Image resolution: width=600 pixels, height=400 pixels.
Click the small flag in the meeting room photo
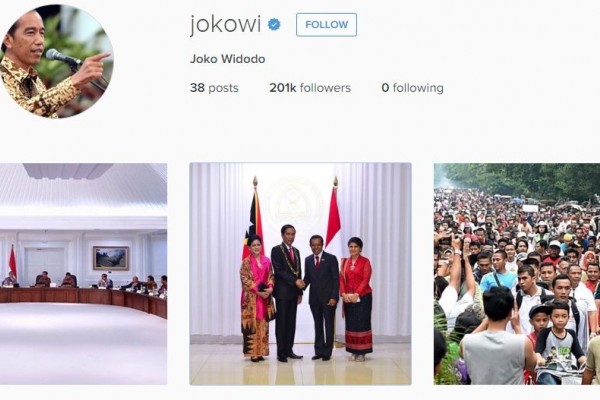13,261
